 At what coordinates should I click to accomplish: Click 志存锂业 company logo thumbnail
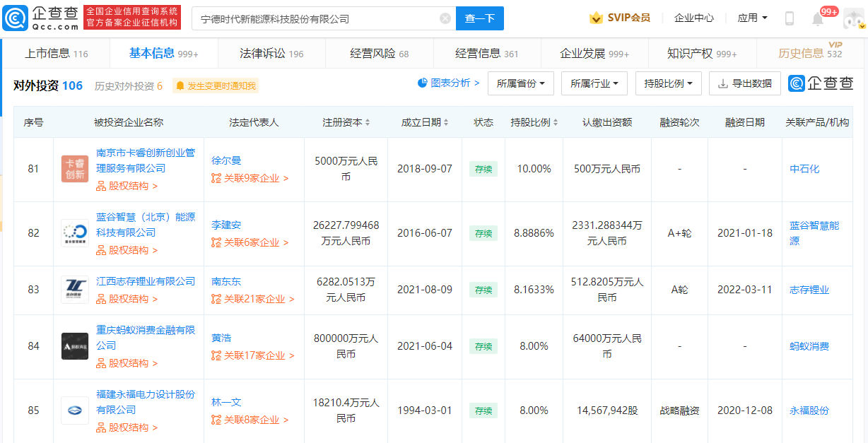tap(75, 290)
